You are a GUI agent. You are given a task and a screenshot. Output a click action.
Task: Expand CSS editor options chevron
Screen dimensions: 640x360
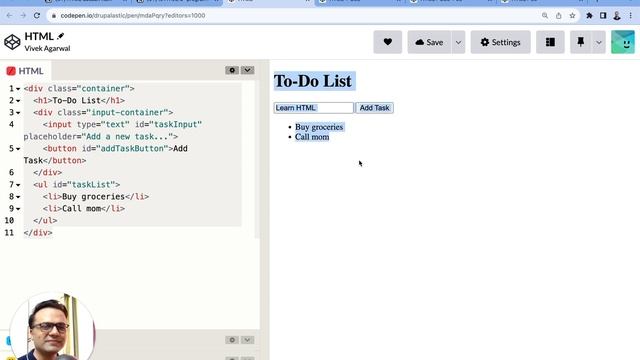tap(247, 340)
